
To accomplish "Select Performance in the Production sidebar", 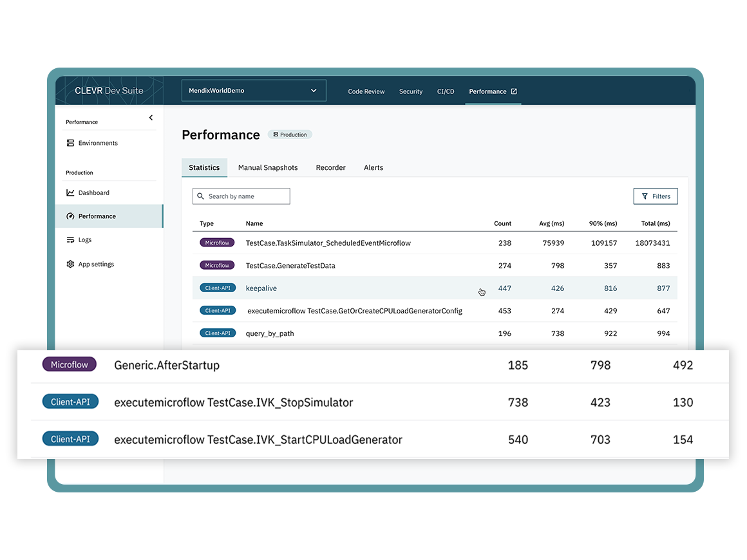I will [x=109, y=216].
